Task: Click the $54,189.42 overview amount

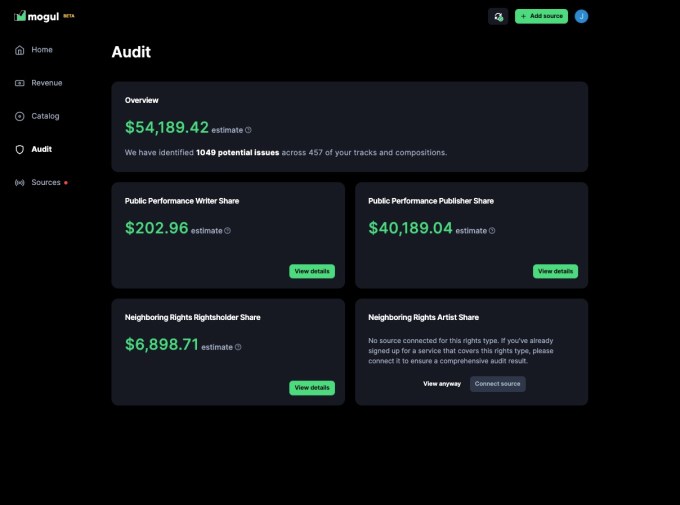Action: (167, 127)
